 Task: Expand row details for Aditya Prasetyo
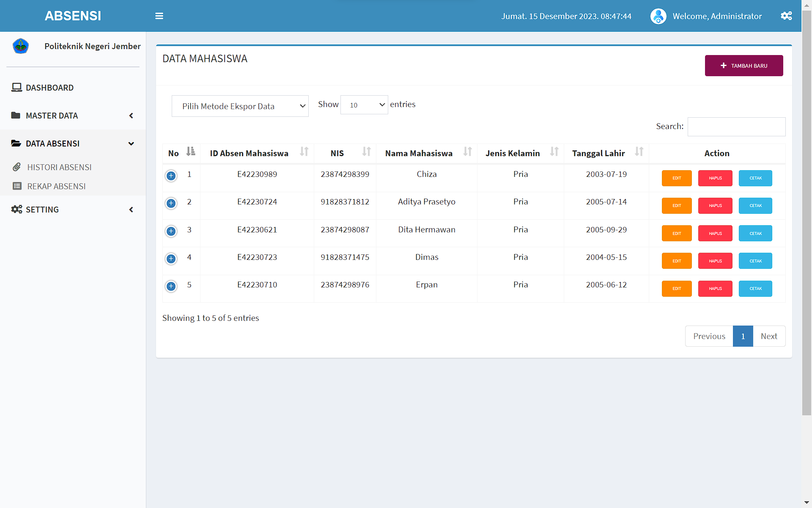coord(171,203)
